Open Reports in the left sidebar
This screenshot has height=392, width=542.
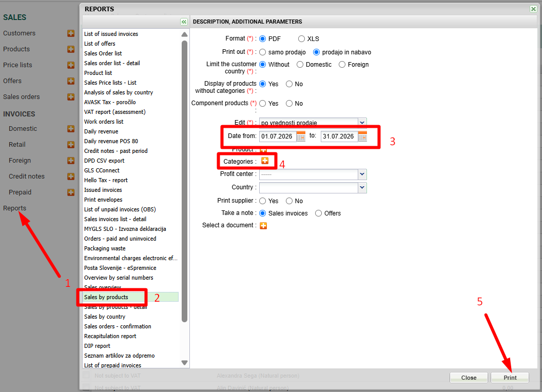pyautogui.click(x=14, y=208)
